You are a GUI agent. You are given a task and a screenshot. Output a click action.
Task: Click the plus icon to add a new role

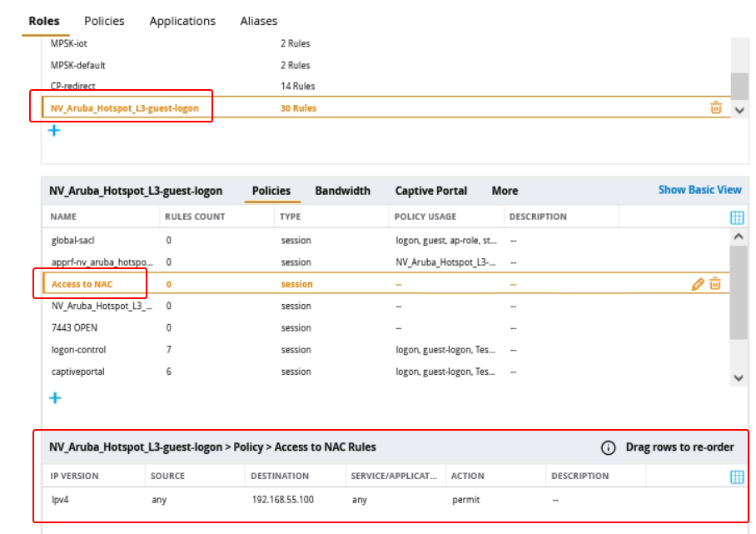tap(54, 130)
